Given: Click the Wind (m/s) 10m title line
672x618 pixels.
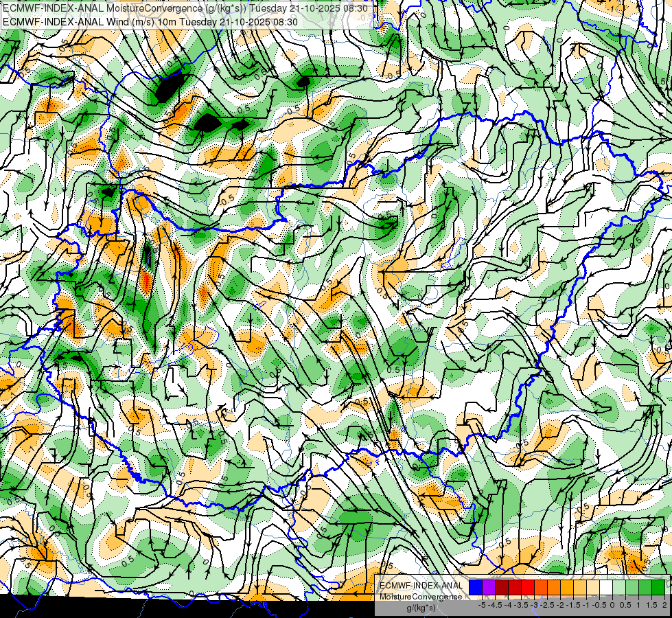Looking at the screenshot, I should pyautogui.click(x=150, y=22).
